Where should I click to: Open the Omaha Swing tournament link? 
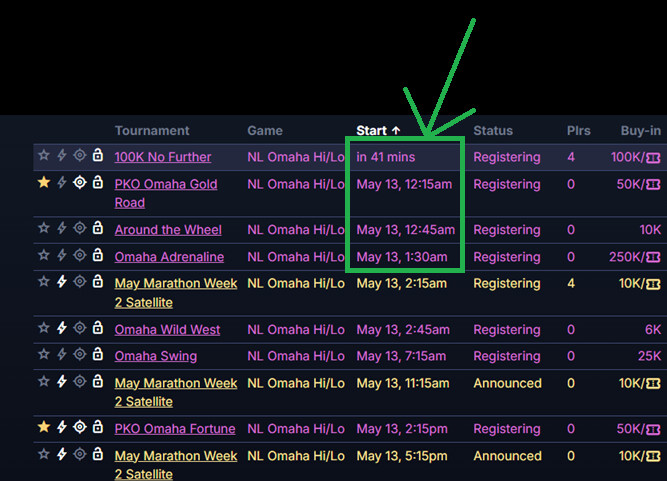[x=156, y=356]
